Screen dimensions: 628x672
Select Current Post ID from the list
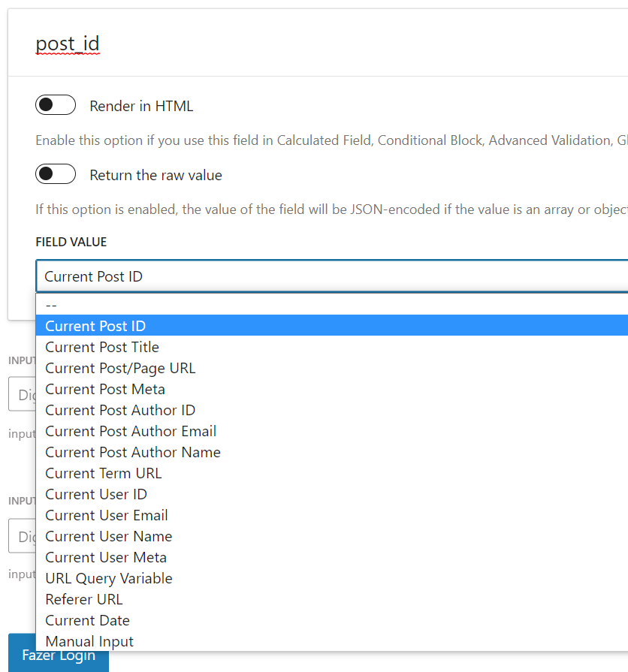click(x=95, y=326)
